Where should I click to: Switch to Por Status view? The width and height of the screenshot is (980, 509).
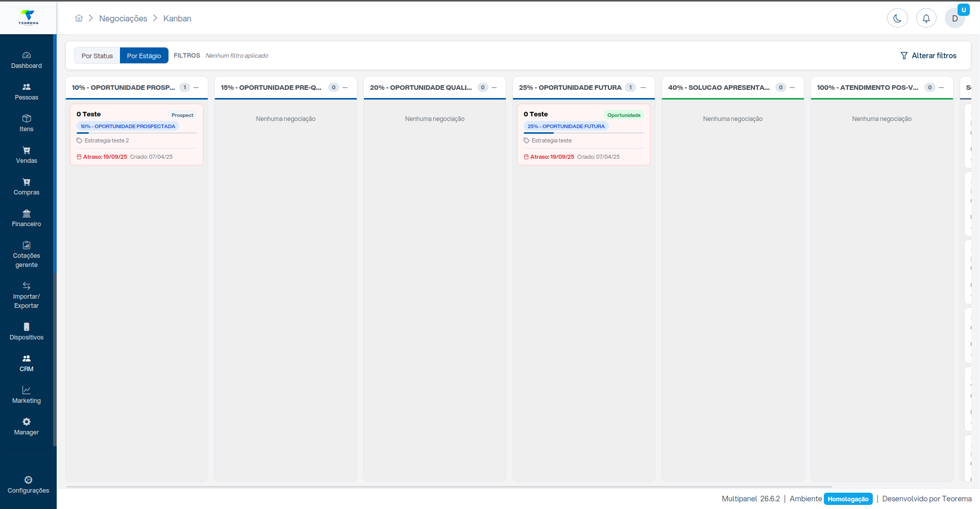coord(97,56)
